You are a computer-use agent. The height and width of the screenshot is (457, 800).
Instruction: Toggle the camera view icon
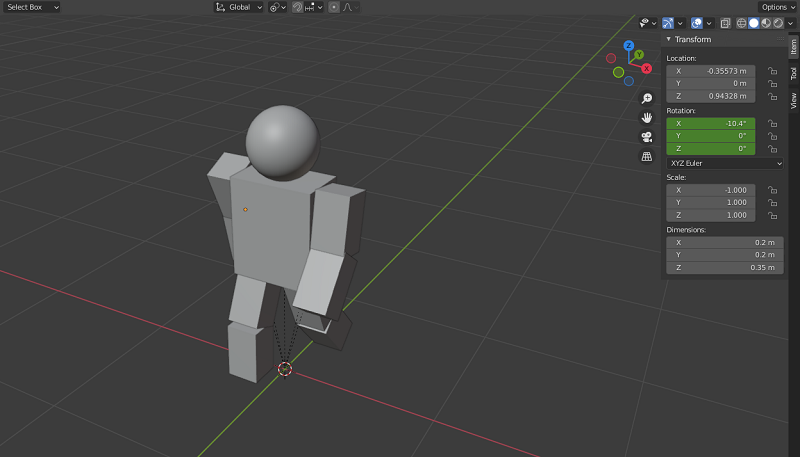pyautogui.click(x=647, y=137)
